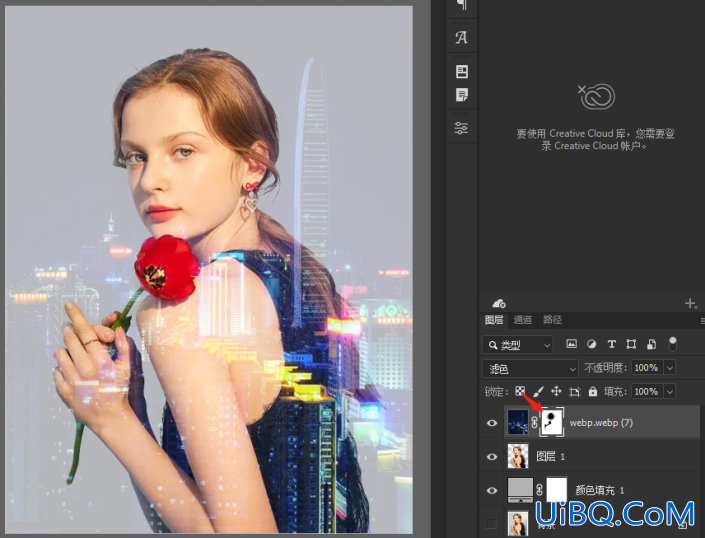Select 图层 1 layer thumbnail
Image resolution: width=705 pixels, height=538 pixels.
(518, 456)
